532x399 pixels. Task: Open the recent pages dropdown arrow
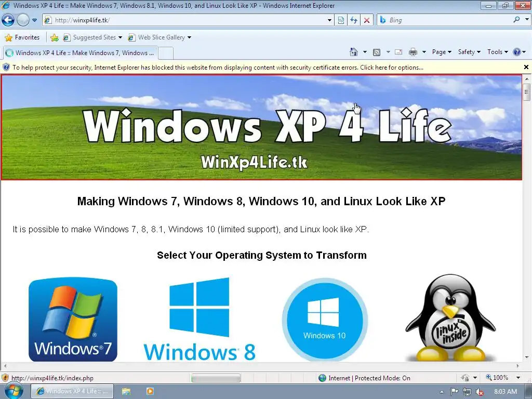click(x=34, y=20)
